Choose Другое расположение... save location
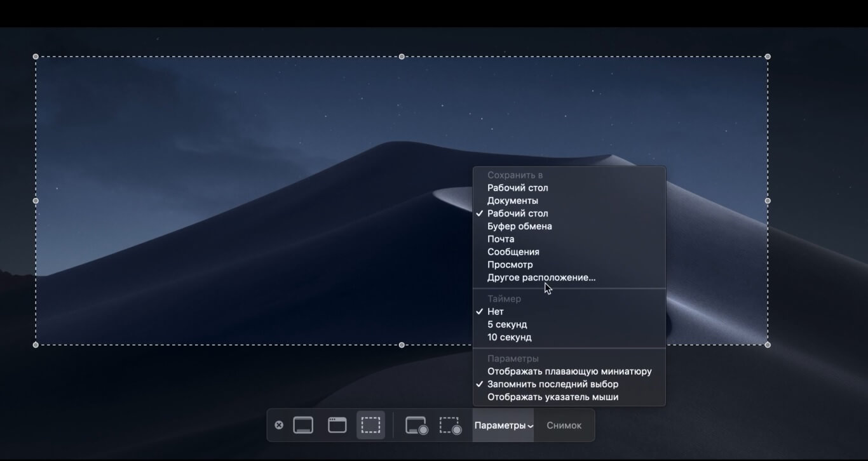Image resolution: width=868 pixels, height=461 pixels. (x=541, y=277)
